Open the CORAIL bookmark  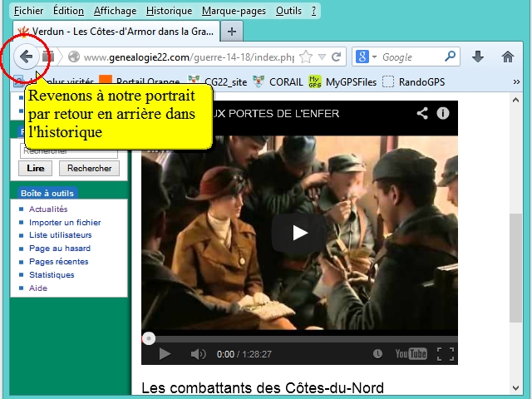click(x=278, y=81)
